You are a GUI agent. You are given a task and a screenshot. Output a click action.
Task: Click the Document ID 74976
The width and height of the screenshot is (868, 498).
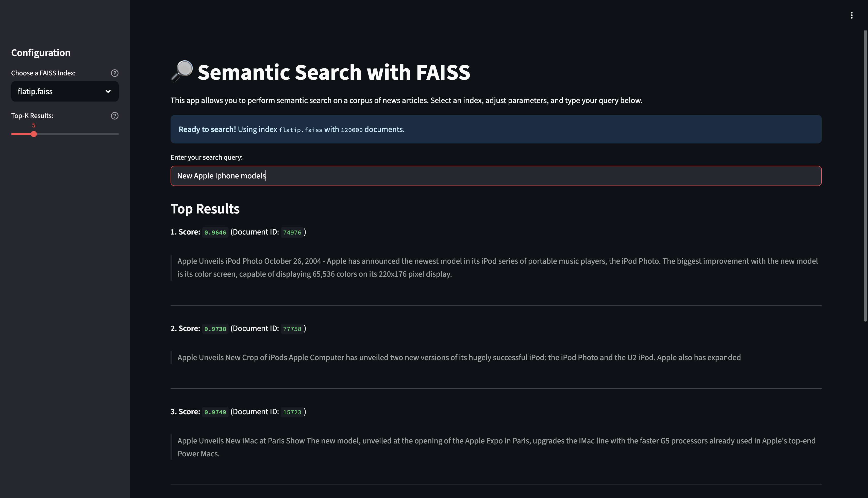point(292,232)
